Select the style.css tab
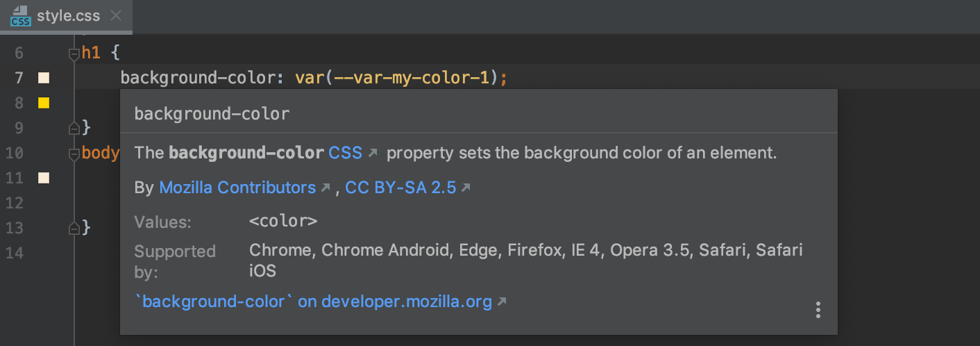Viewport: 980px width, 346px height. 68,15
